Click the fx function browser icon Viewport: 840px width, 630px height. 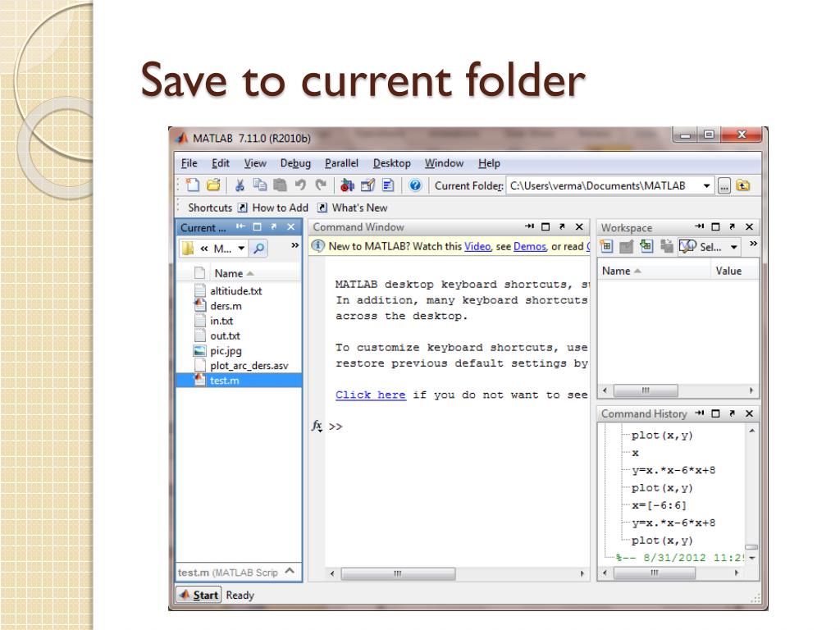pyautogui.click(x=317, y=426)
